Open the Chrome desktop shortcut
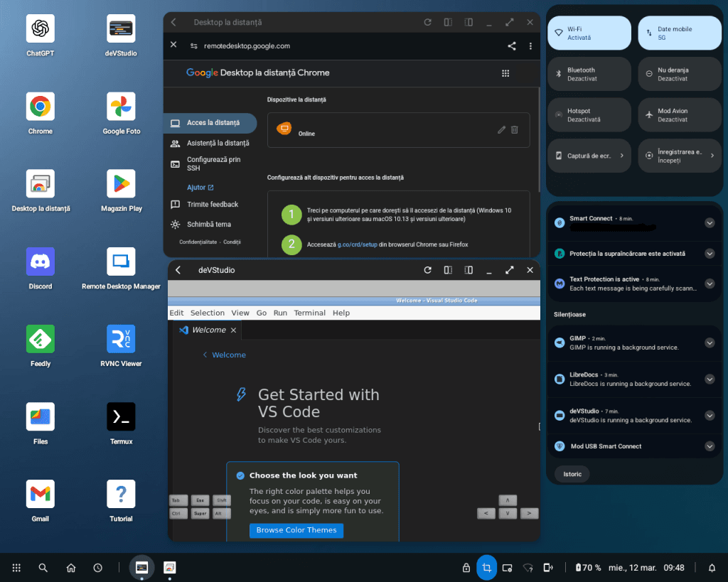728x582 pixels. click(x=41, y=107)
